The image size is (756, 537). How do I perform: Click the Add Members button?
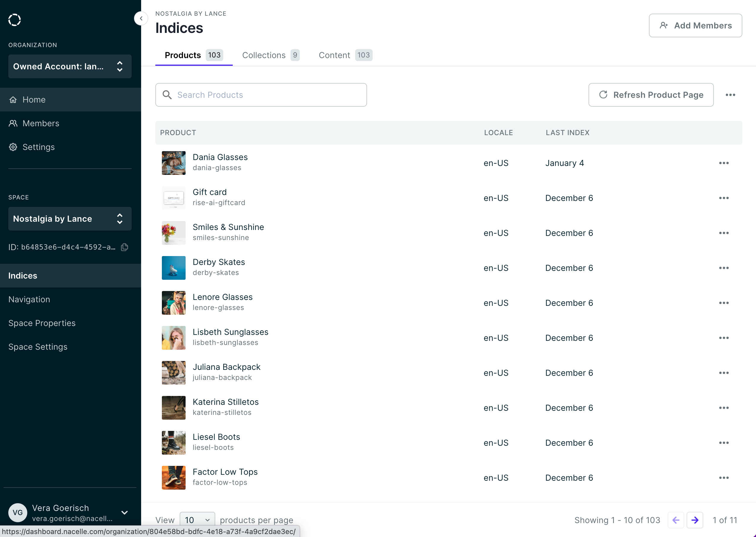click(x=695, y=25)
